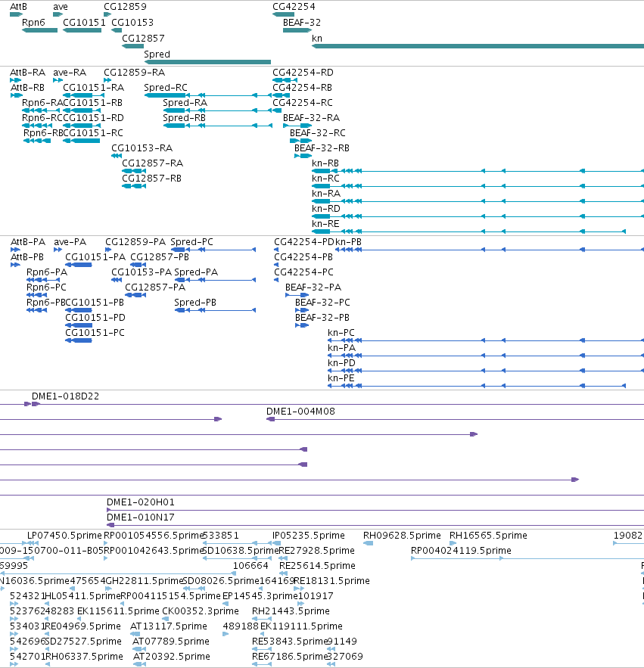
Task: Open protein kn-PB
Action: tap(490, 250)
